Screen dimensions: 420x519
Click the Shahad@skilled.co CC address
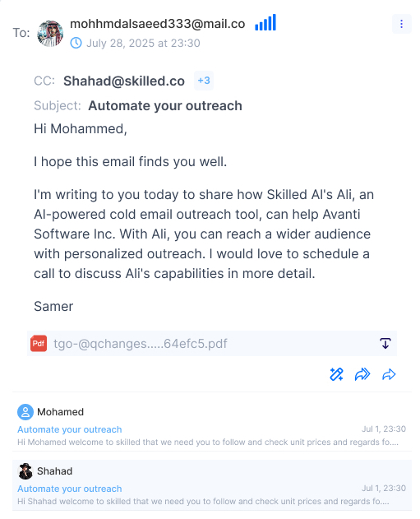point(124,81)
